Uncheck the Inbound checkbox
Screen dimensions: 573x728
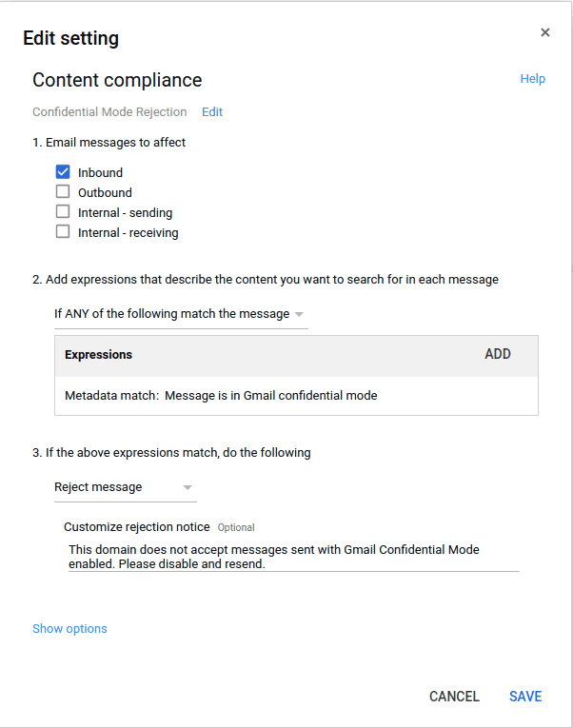click(64, 172)
